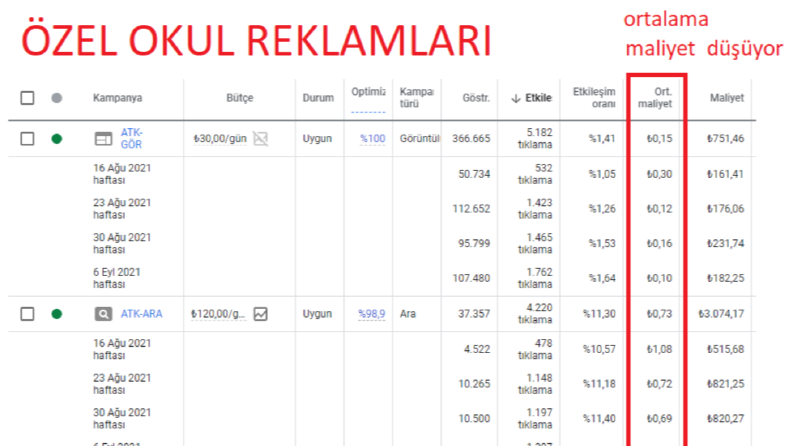Select impressions value 10.265
Viewport: 793px width, 446px height.
474,384
